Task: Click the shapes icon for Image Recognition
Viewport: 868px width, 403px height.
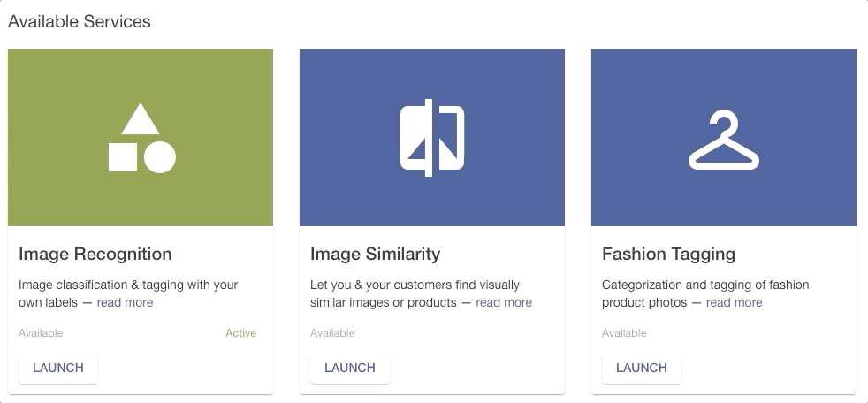Action: (141, 138)
